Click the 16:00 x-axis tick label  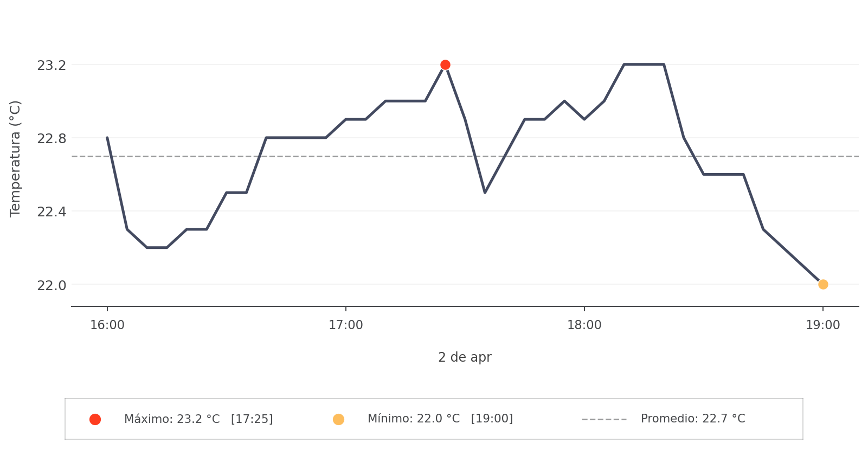[107, 325]
